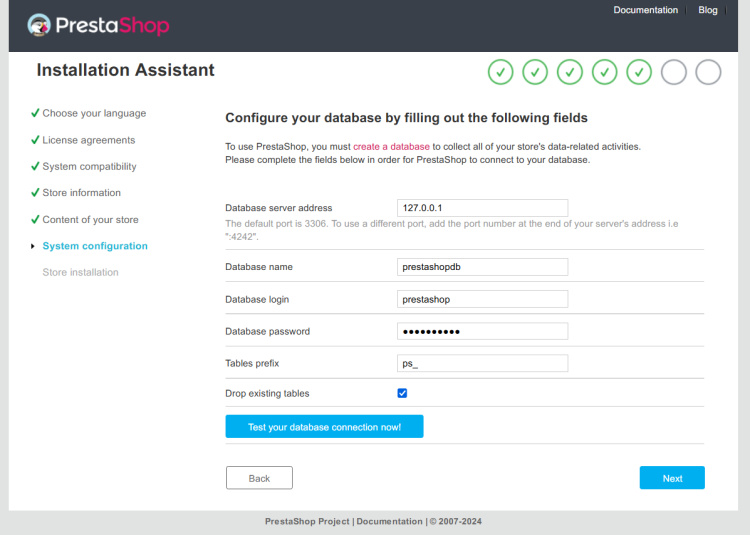Click the Next button
The height and width of the screenshot is (535, 750).
(x=672, y=478)
